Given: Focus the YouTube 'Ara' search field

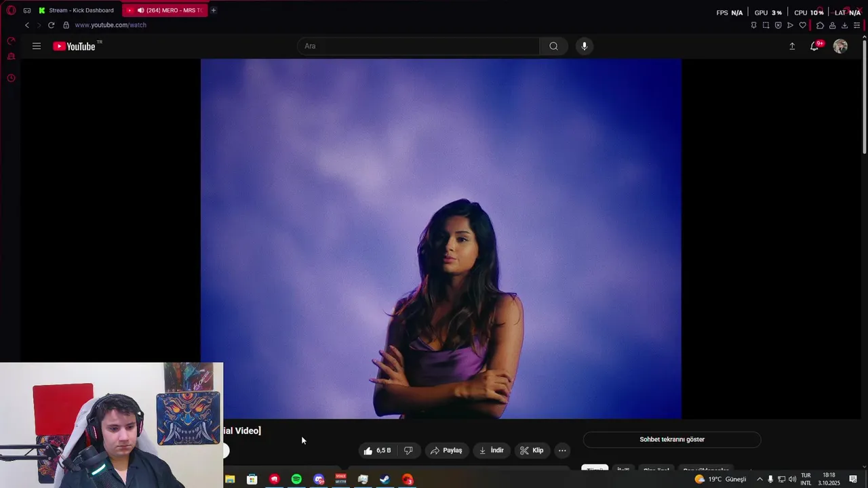Looking at the screenshot, I should pos(418,46).
